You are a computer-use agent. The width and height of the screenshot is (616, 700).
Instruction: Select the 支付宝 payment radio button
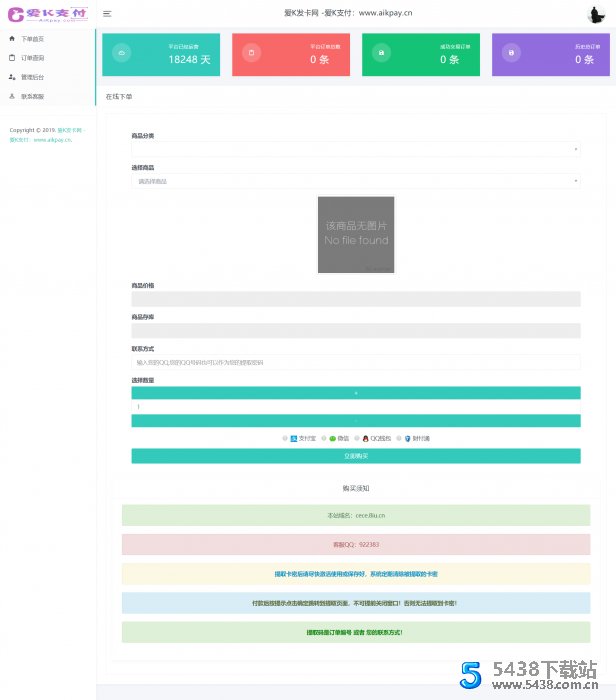point(285,438)
